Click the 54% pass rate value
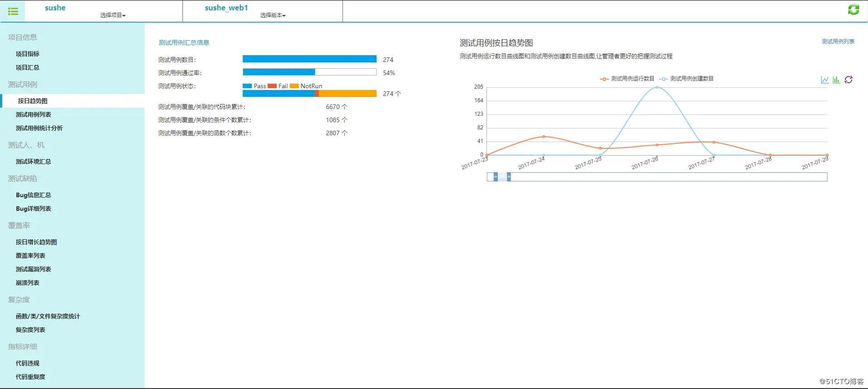Viewport: 868px width, 389px height. [389, 73]
